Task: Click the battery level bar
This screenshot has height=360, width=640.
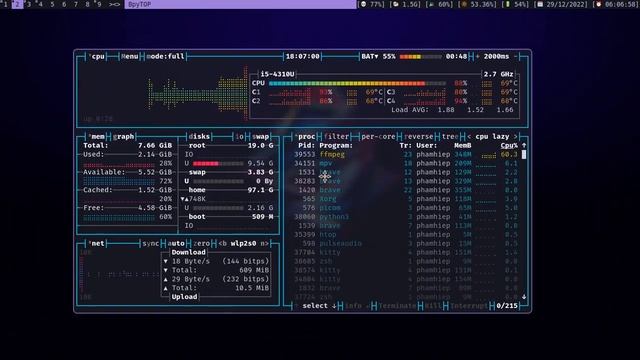Action: pos(420,56)
